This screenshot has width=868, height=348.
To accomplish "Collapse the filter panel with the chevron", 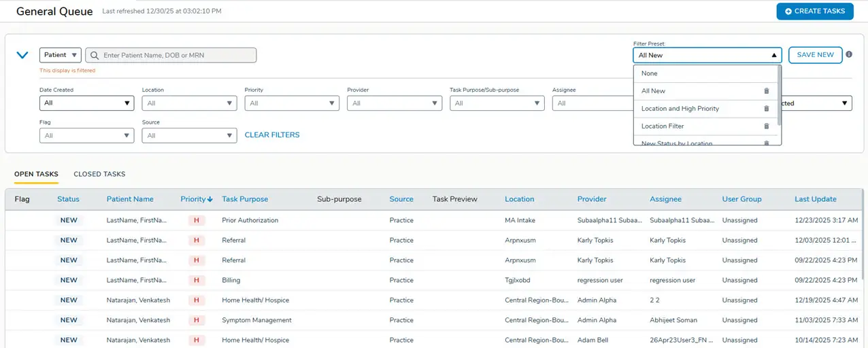I will pos(22,55).
